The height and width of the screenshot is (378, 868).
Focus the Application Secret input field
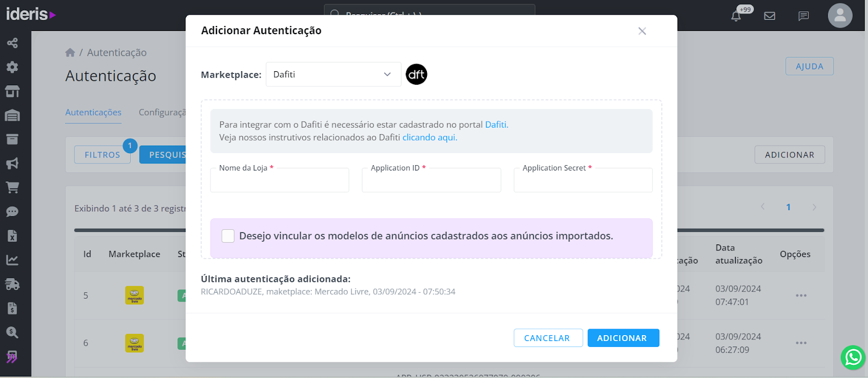583,180
